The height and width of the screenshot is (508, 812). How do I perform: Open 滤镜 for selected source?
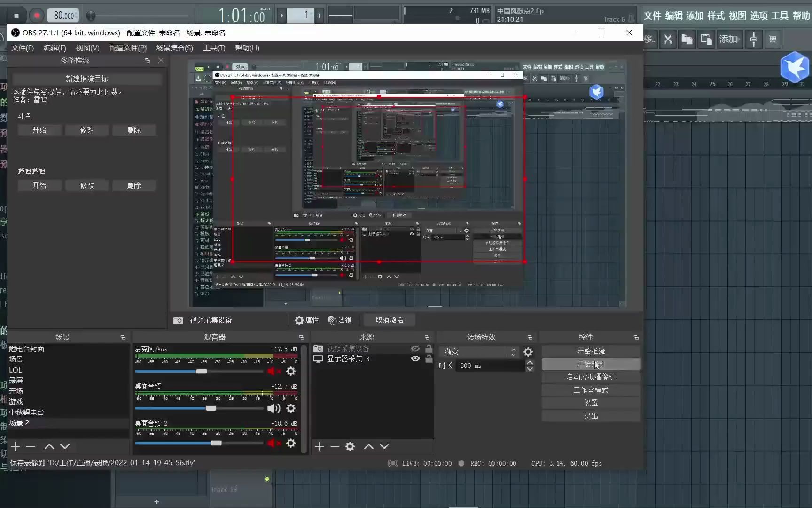click(340, 320)
